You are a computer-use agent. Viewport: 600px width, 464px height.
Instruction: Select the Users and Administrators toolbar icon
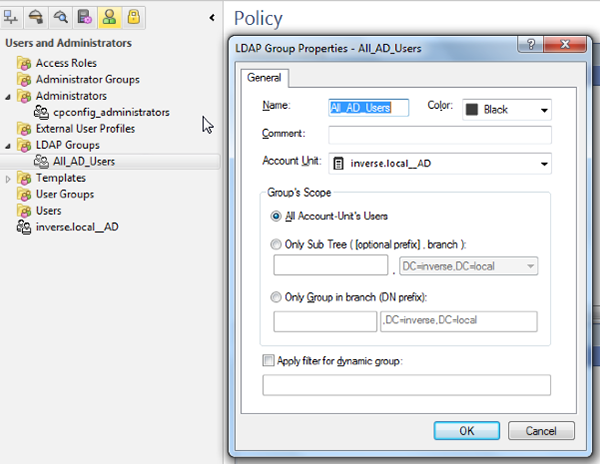tap(109, 17)
